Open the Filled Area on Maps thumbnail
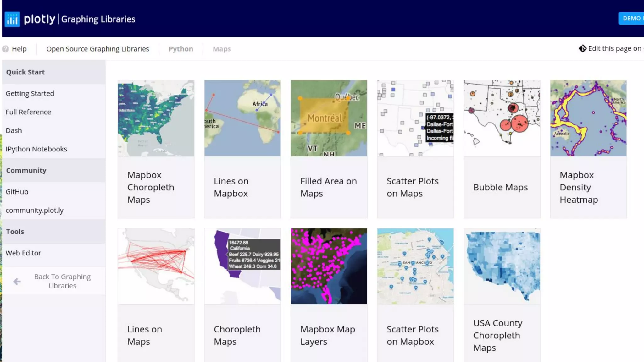644x362 pixels. click(329, 118)
